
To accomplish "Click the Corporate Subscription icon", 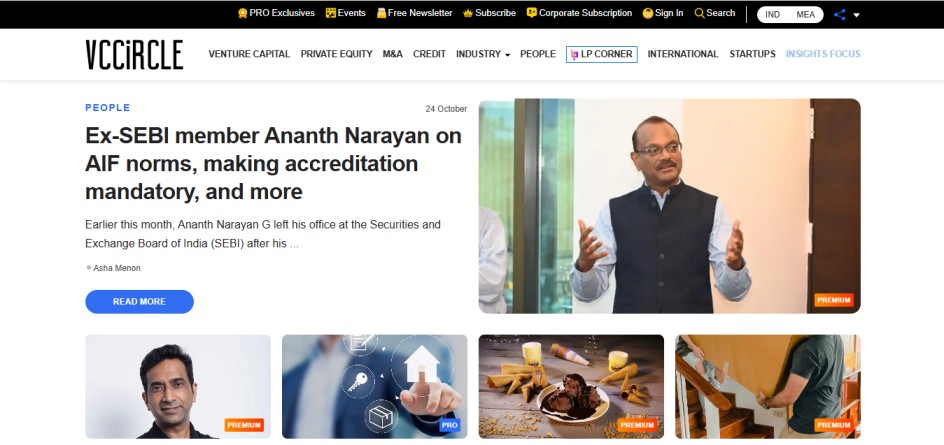I will point(532,13).
